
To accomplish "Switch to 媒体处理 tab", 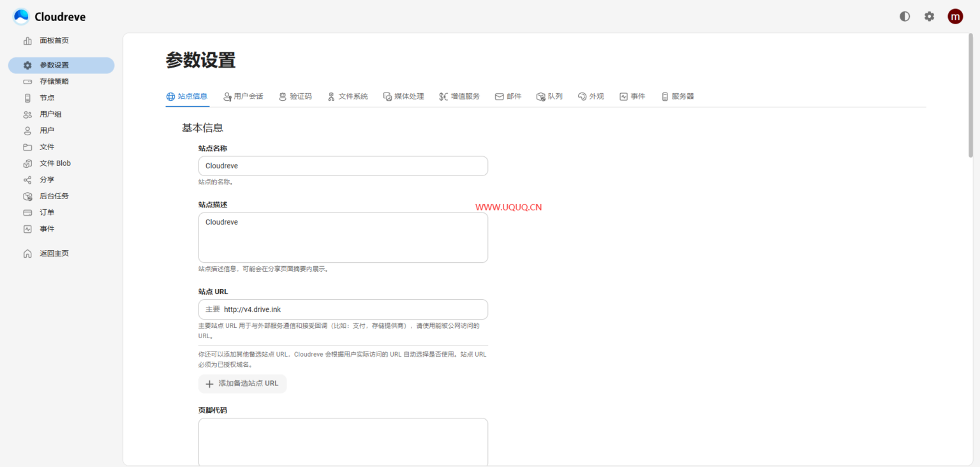I will coord(403,96).
